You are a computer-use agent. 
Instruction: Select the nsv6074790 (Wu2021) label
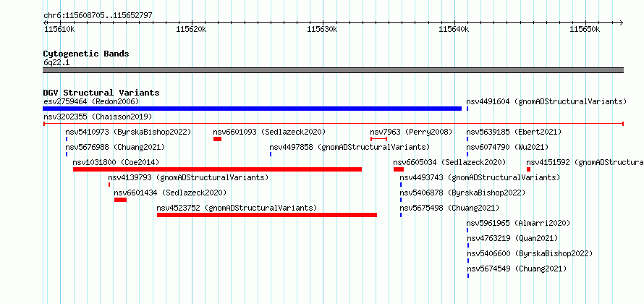(x=507, y=147)
